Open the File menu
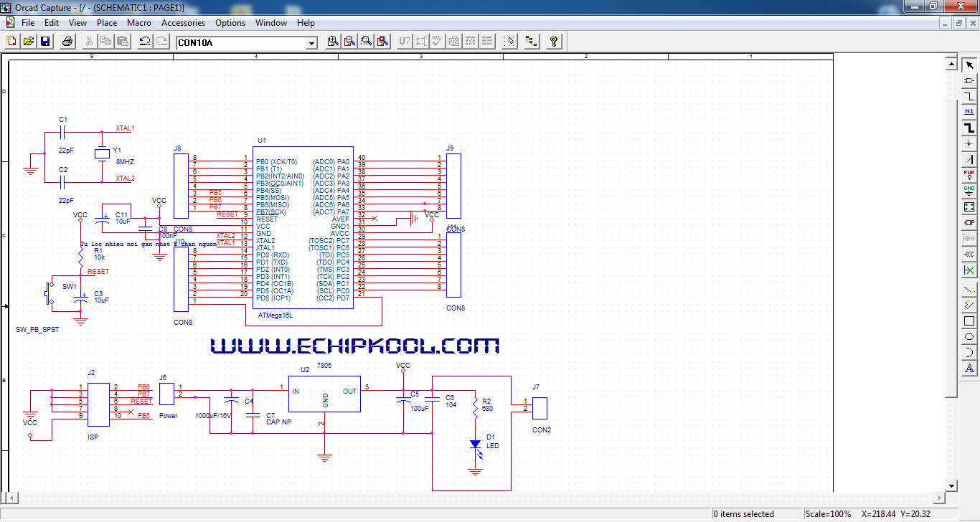The width and height of the screenshot is (980, 522). point(28,23)
